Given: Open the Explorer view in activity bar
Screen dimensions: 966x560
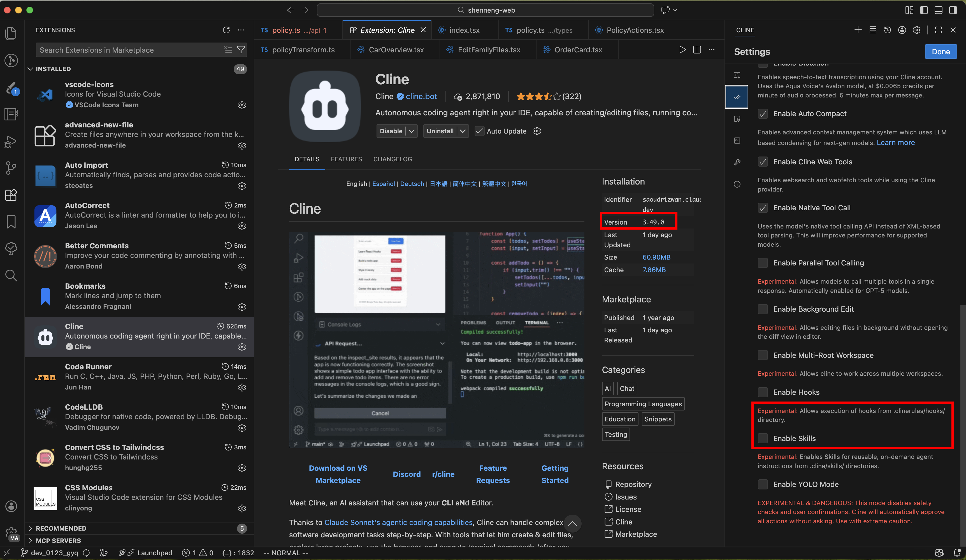Looking at the screenshot, I should [11, 33].
